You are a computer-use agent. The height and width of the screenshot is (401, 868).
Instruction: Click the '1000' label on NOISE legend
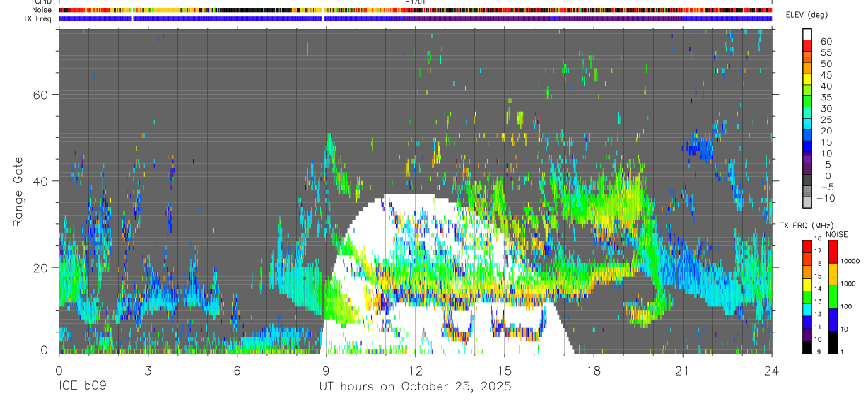point(848,284)
